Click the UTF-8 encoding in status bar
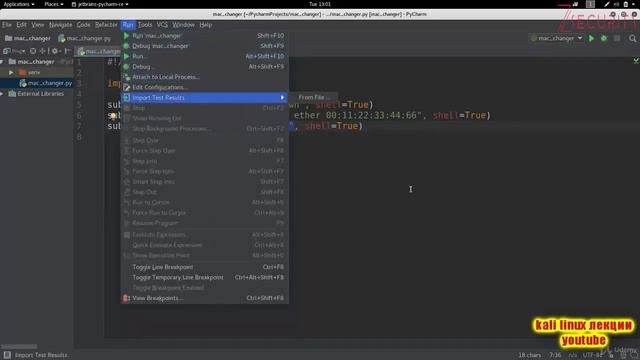The width and height of the screenshot is (640, 360). point(592,355)
